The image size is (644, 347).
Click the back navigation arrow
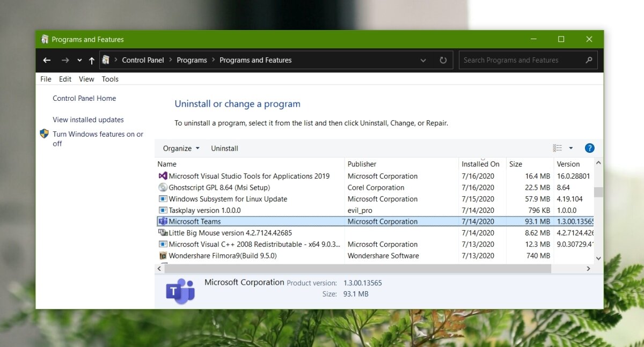coord(47,60)
